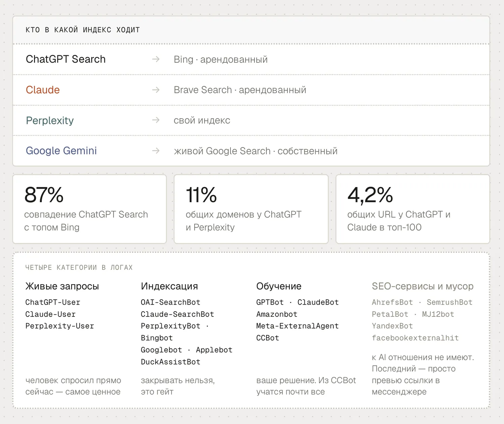Image resolution: width=504 pixels, height=424 pixels.
Task: Click the 'SemrushBot' entry
Action: [x=450, y=302]
